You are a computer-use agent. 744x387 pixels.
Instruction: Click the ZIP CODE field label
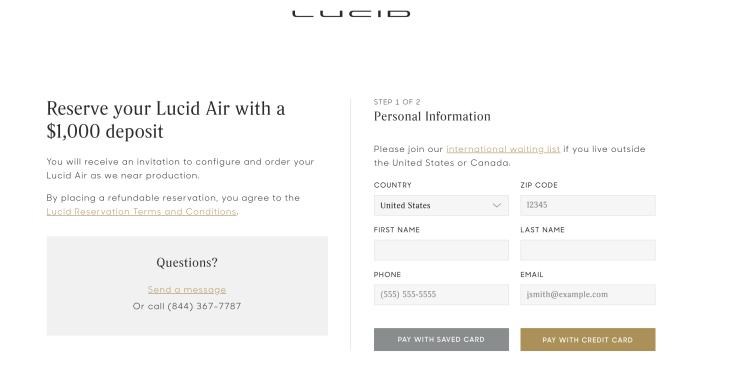tap(539, 185)
